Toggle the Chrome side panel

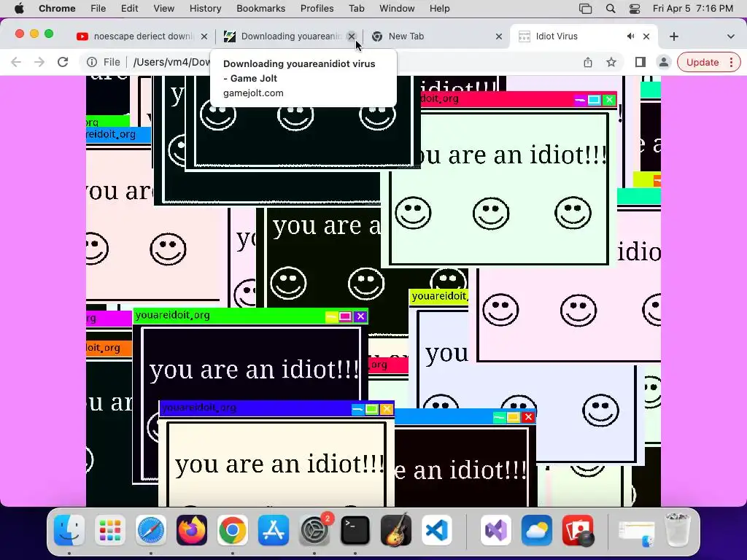640,63
